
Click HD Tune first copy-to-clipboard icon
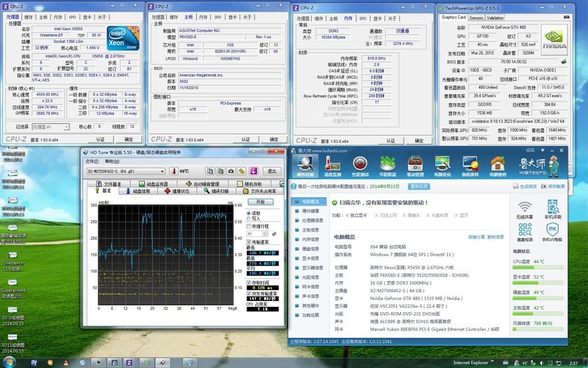[x=209, y=171]
